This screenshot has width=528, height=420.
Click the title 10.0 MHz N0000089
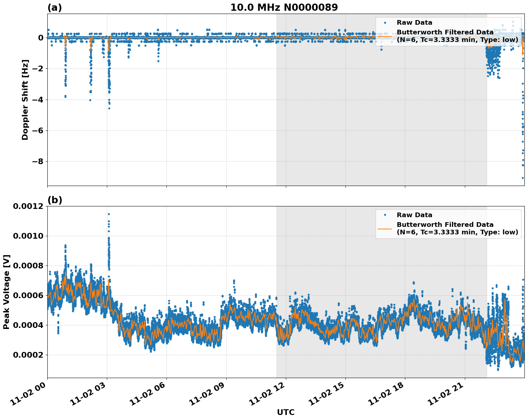(x=285, y=6)
